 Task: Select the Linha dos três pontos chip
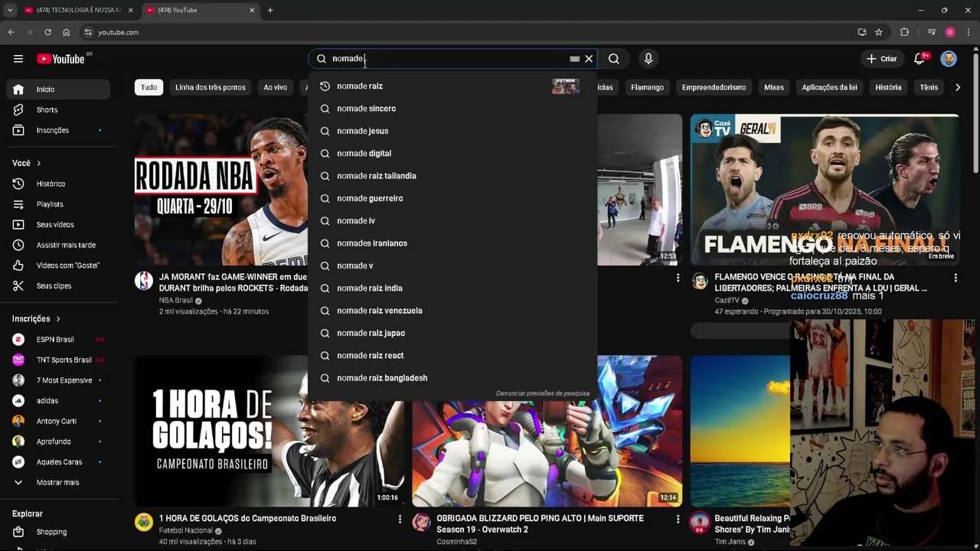(x=211, y=87)
